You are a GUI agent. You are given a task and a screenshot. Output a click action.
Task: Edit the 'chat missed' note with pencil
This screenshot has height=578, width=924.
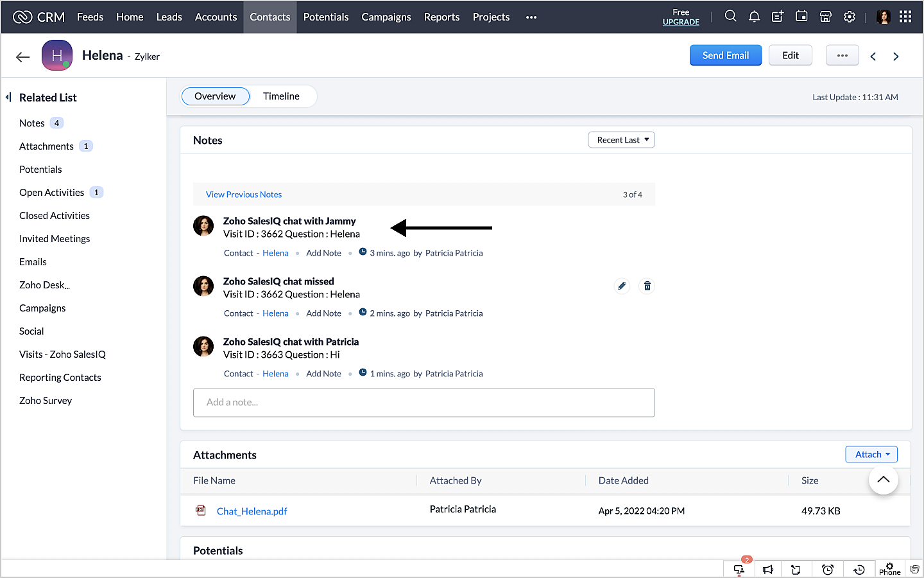pos(622,286)
